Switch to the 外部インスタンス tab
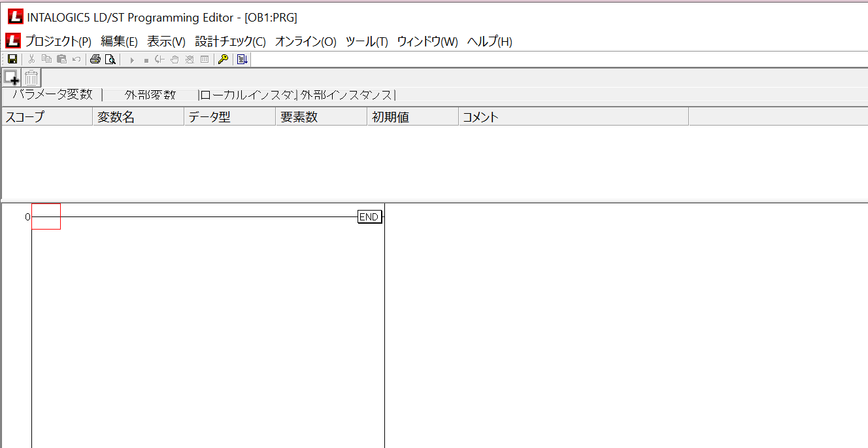 pos(346,95)
